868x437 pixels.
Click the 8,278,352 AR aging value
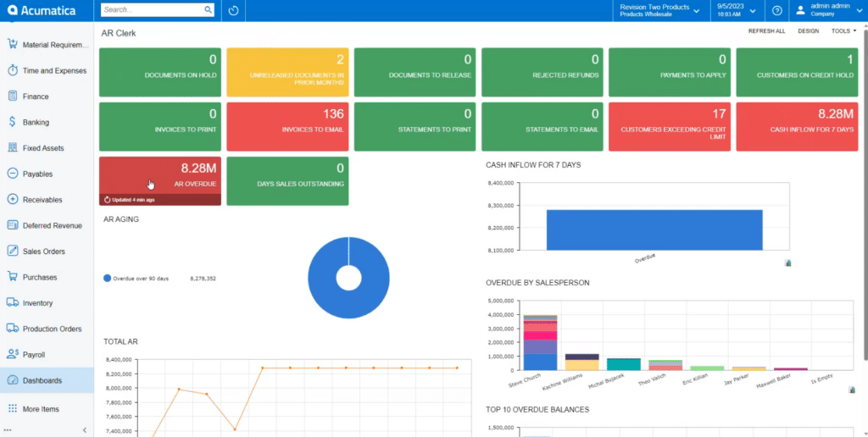[203, 279]
